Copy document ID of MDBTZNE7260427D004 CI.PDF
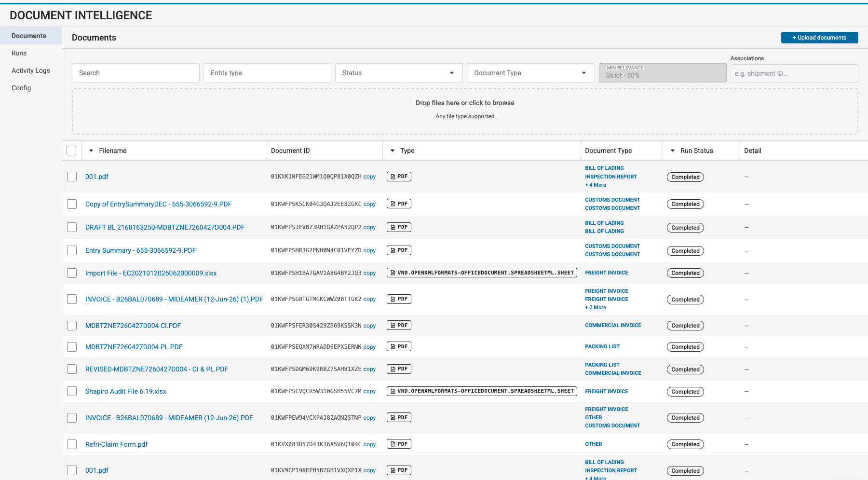This screenshot has width=868, height=480. tap(369, 326)
